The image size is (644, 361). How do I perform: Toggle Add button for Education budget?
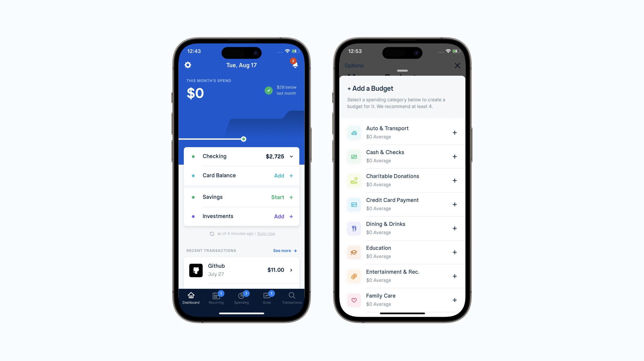(455, 252)
